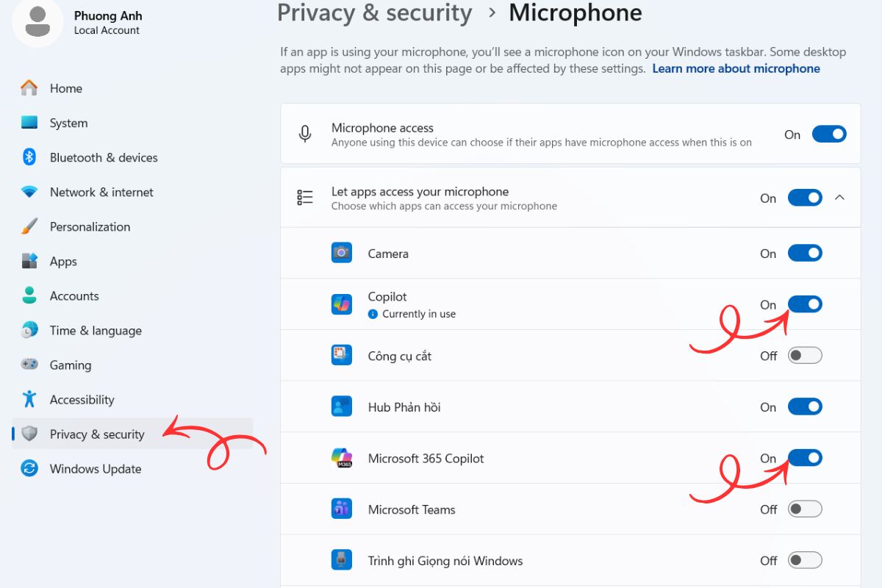Enable microphone for Microsoft Teams
882x588 pixels.
click(805, 509)
